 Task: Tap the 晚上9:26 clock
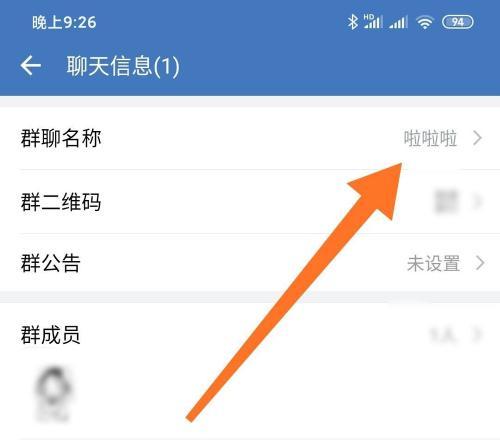click(x=64, y=23)
